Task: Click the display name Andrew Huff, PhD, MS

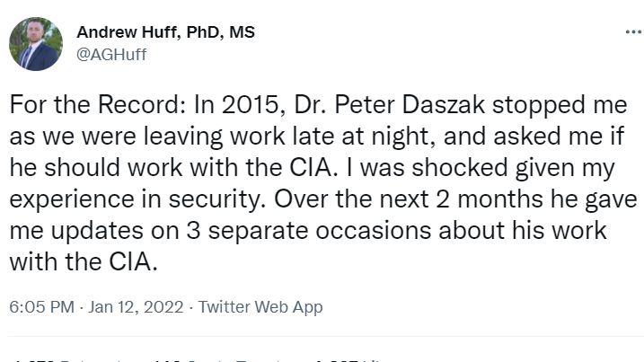Action: 165,33
